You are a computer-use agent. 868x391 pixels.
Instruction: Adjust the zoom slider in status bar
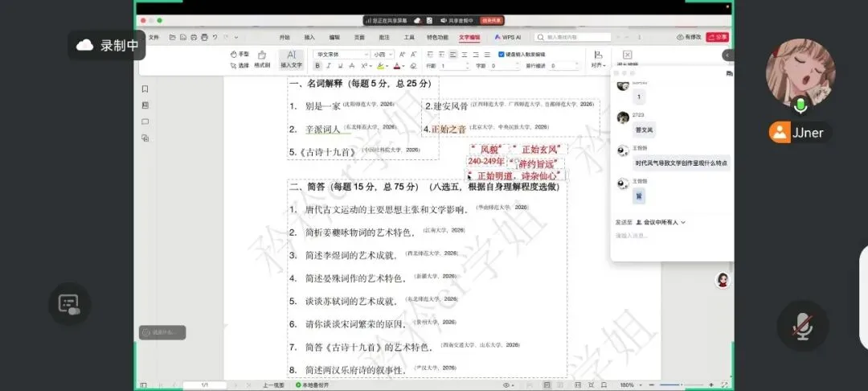(682, 385)
